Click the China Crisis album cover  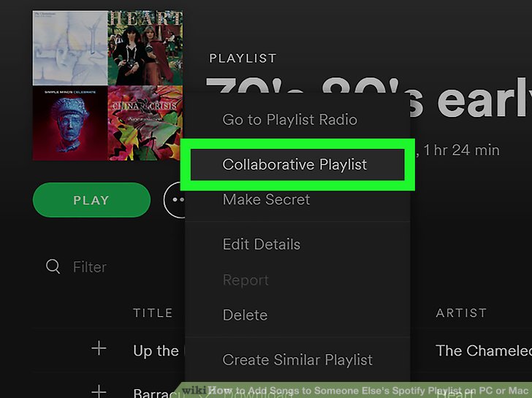point(145,123)
